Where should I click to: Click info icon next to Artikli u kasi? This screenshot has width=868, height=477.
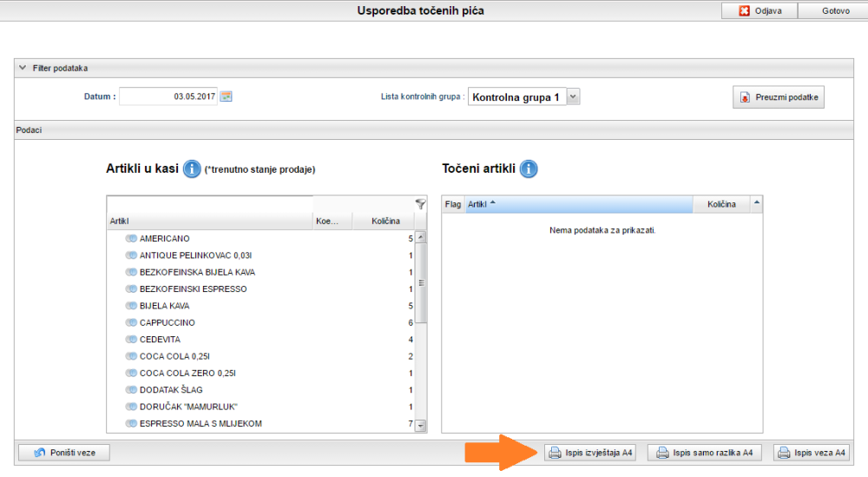pos(193,169)
